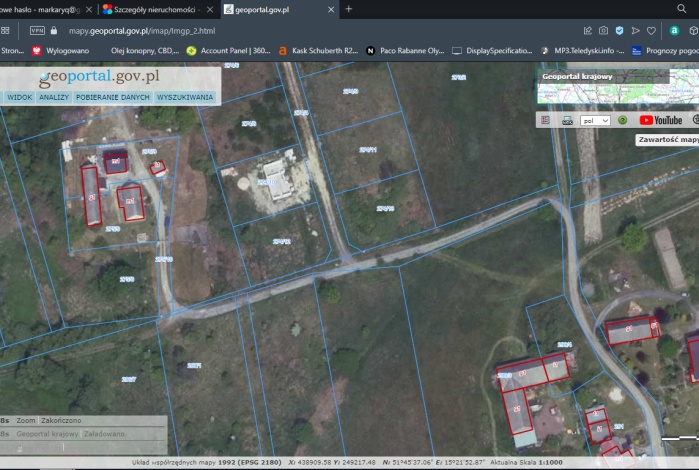Open the Wylogowano bookmark
The height and width of the screenshot is (470, 699).
[61, 51]
